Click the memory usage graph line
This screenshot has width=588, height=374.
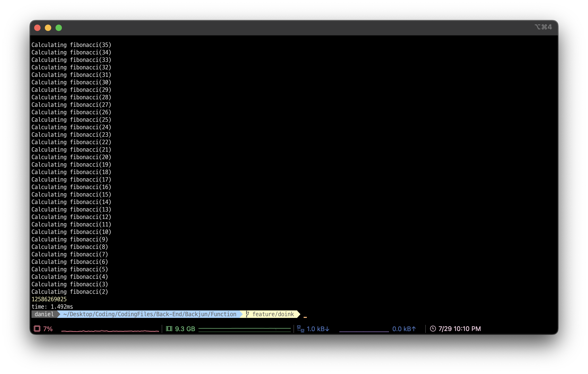[244, 328]
